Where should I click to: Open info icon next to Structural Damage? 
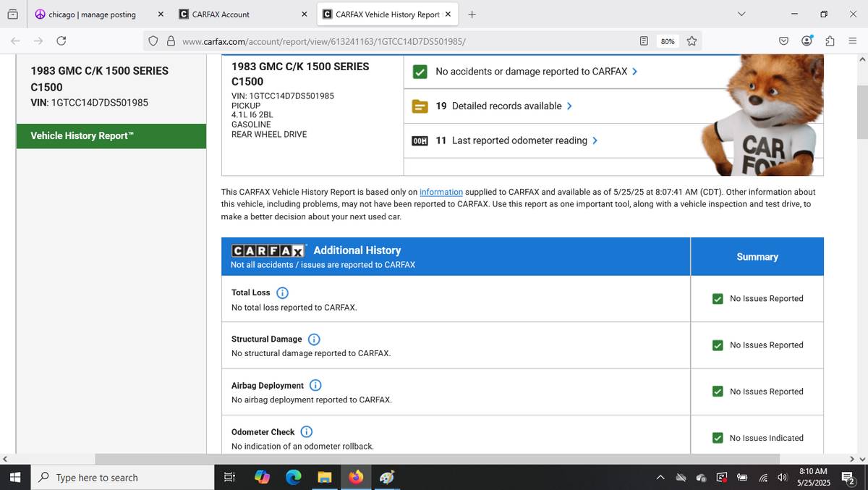click(314, 339)
